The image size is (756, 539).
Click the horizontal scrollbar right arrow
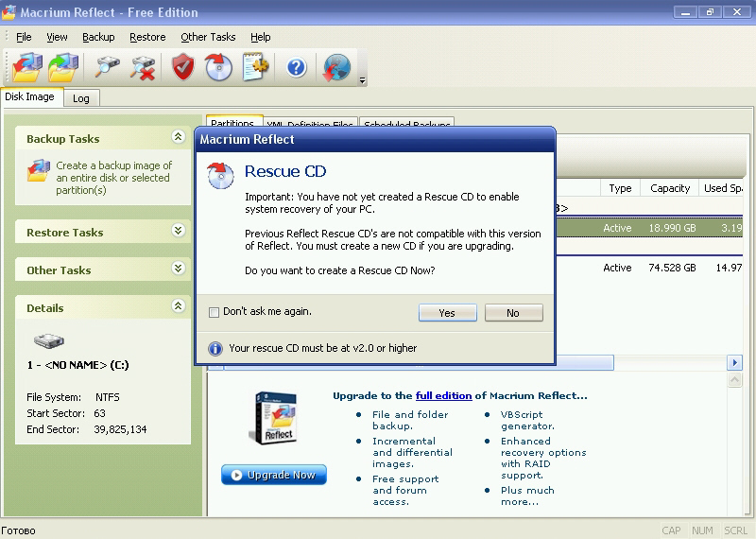734,363
